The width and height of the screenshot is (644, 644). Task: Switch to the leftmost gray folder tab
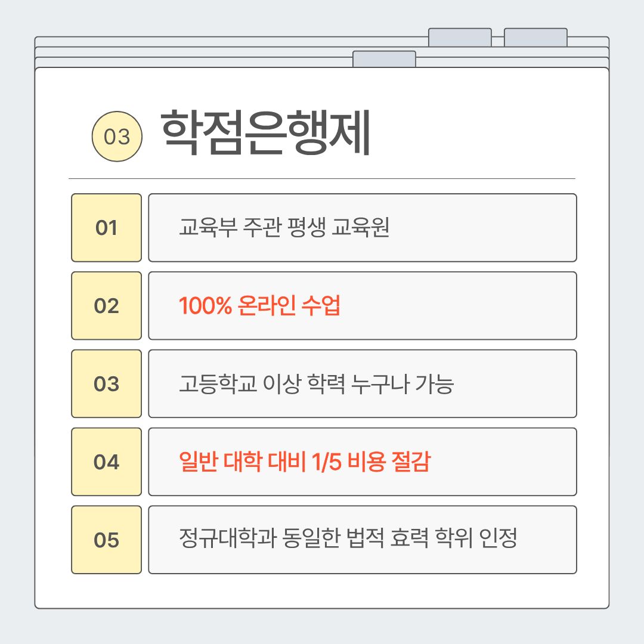[x=384, y=59]
